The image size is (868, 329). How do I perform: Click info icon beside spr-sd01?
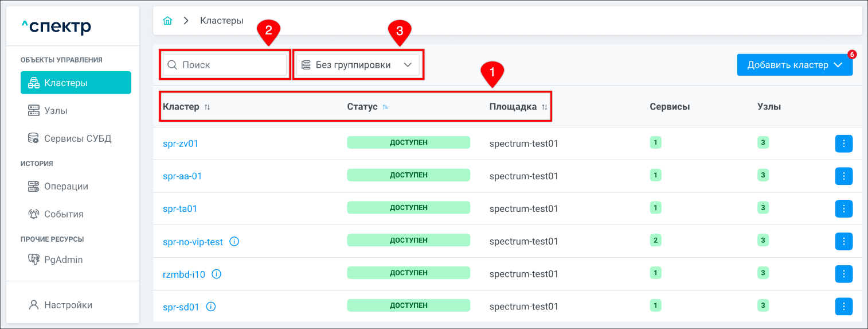click(x=210, y=307)
